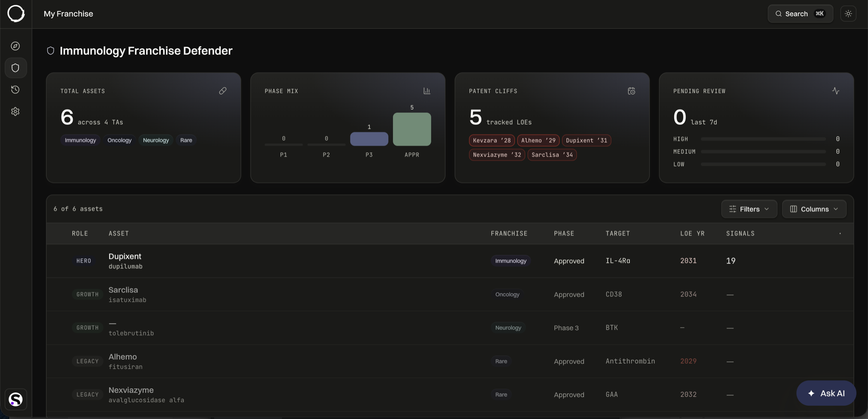
Task: Select the Neurology tag in Total Assets
Action: (156, 140)
